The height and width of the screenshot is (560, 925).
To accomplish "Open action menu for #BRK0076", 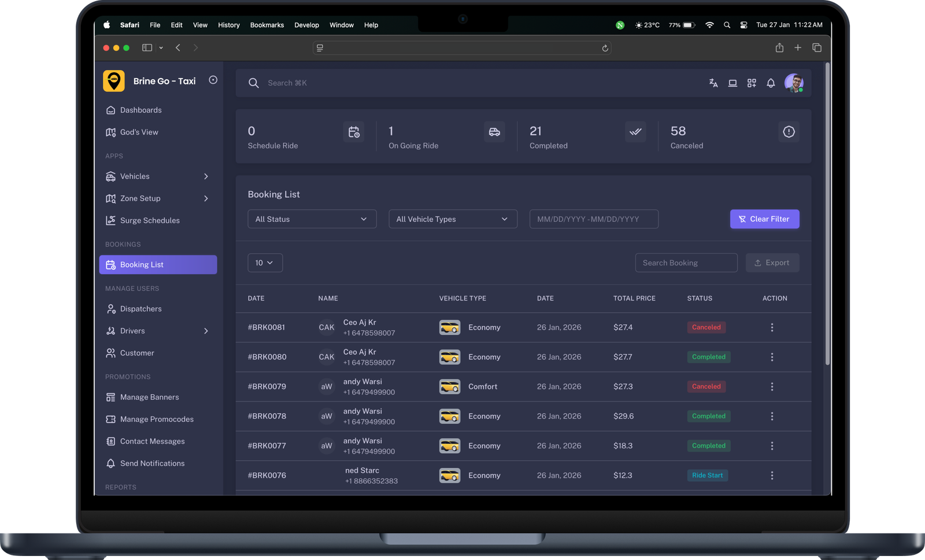I will coord(772,476).
